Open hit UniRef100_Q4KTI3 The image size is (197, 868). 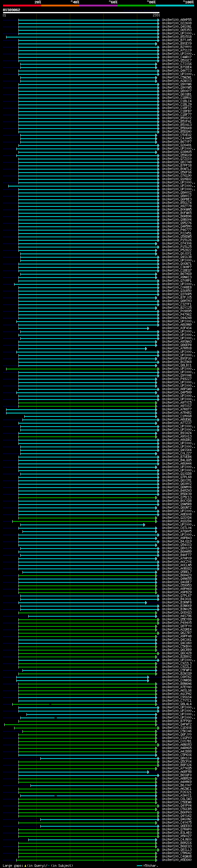pos(176,71)
